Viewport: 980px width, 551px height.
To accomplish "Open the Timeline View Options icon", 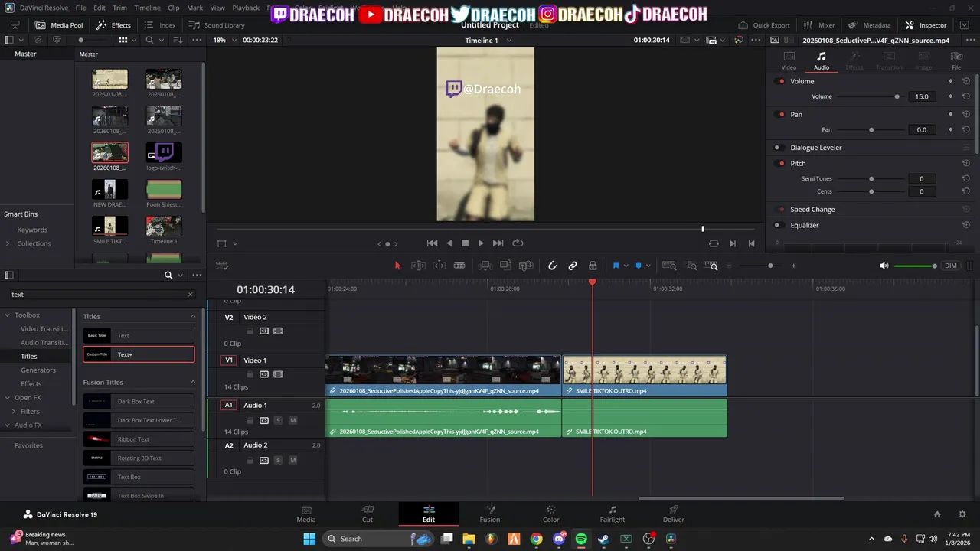I will pyautogui.click(x=222, y=266).
